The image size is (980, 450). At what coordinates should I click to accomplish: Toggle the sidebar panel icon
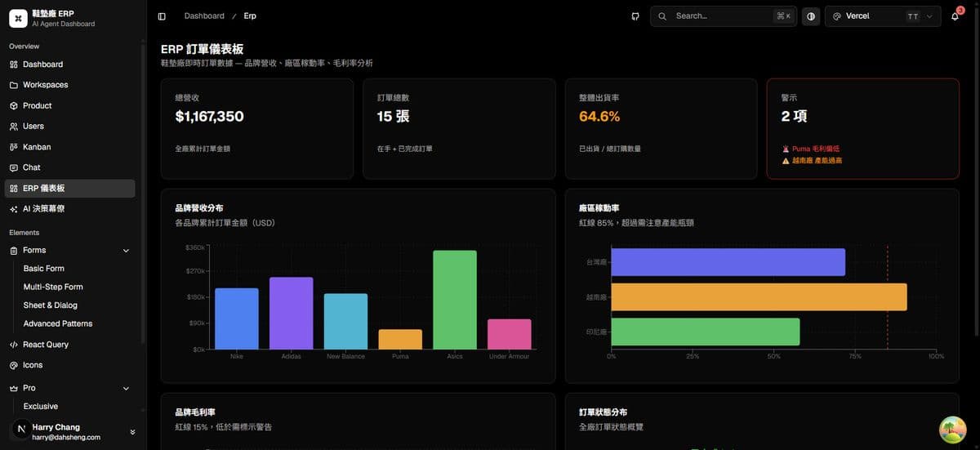point(162,16)
